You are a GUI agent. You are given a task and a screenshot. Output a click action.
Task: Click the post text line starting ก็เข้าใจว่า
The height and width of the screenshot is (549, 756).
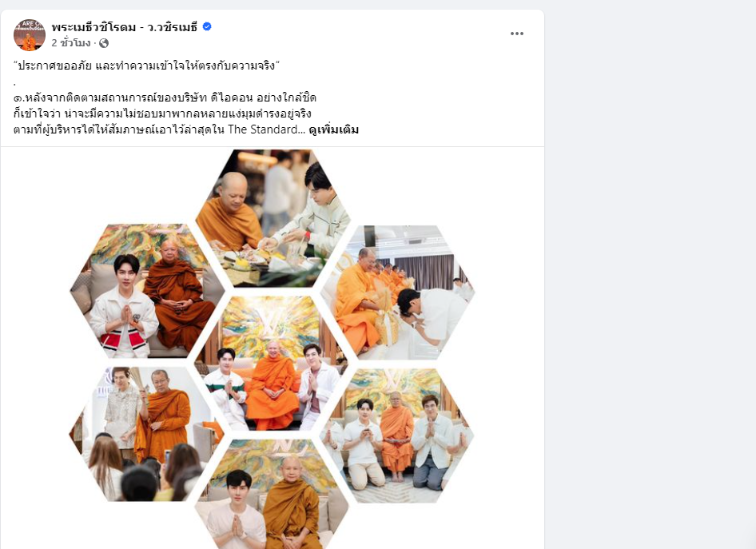coord(162,113)
